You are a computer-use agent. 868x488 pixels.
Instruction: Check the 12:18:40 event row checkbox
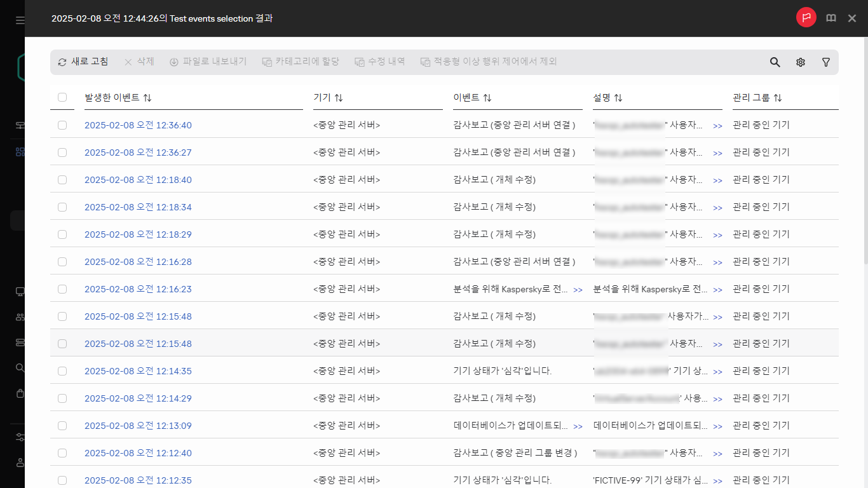tap(62, 180)
